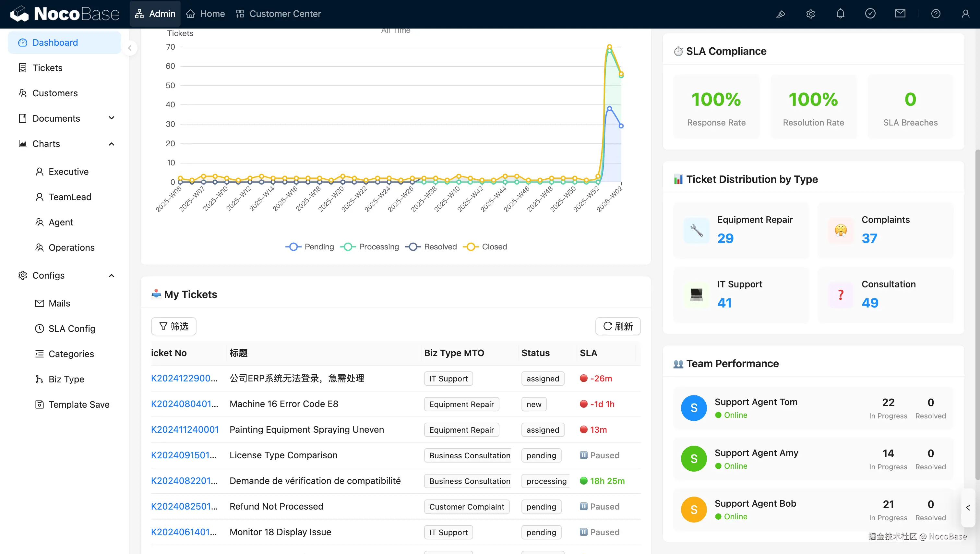Expand the Documents menu chevron
This screenshot has height=554, width=980.
tap(111, 118)
